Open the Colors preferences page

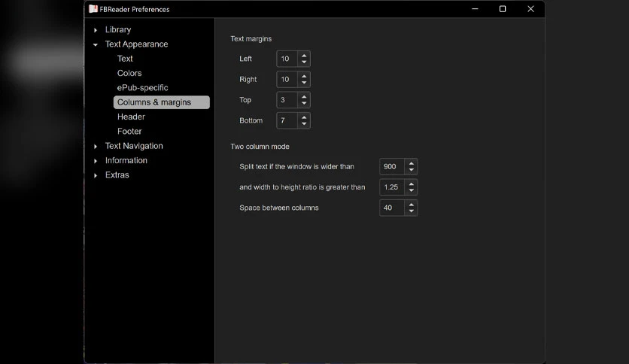pyautogui.click(x=129, y=73)
